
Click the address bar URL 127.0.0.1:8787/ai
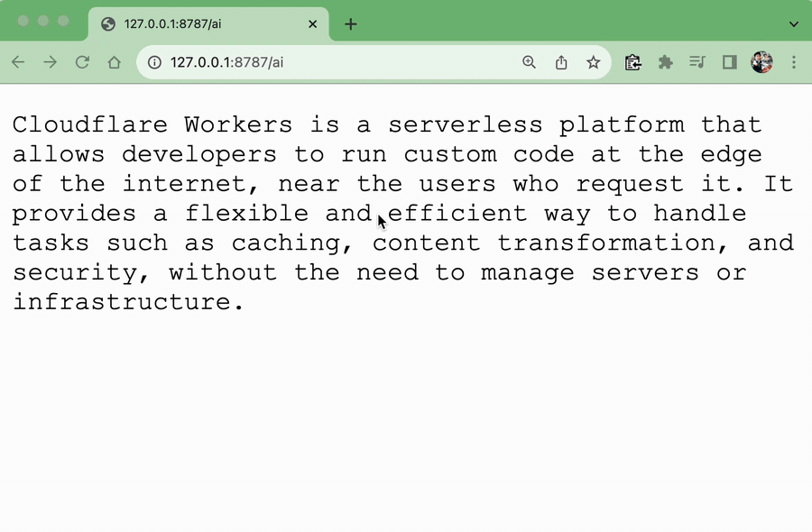point(226,62)
